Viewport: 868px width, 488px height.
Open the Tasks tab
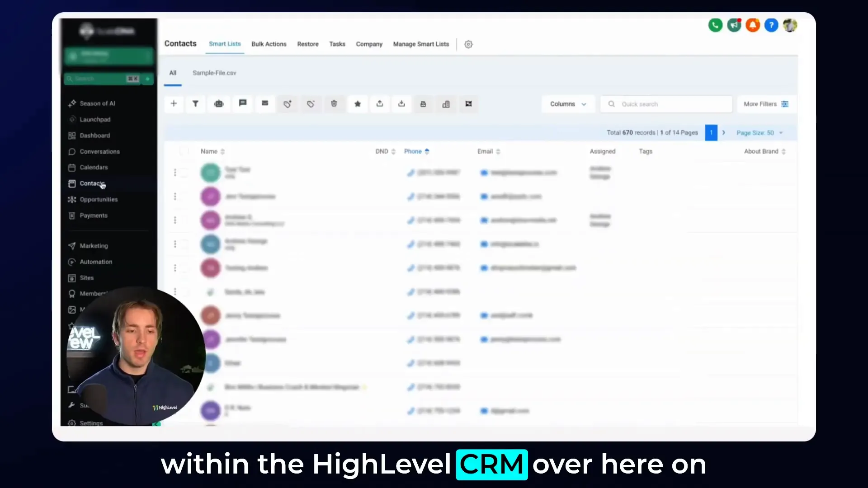(337, 44)
